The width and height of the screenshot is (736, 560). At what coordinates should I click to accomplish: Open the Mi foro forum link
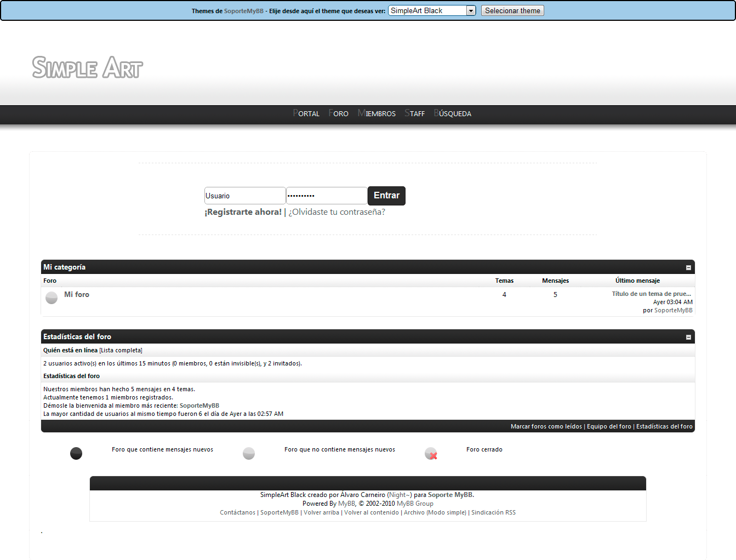click(77, 294)
